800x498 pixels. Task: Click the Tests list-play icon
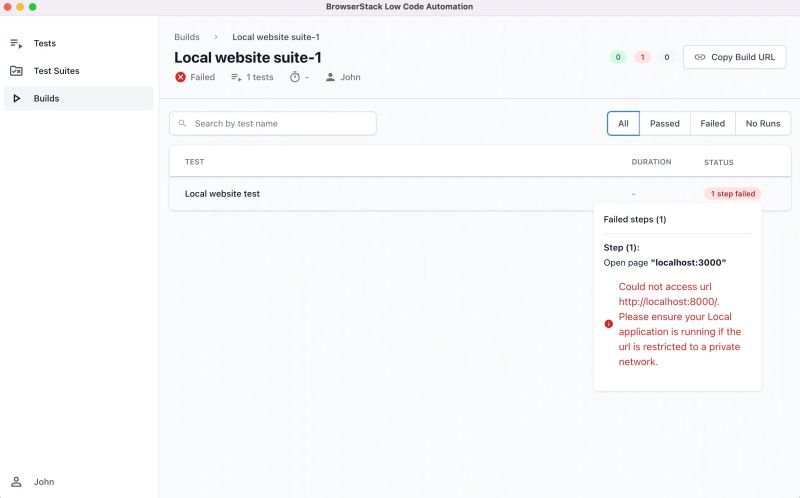pyautogui.click(x=16, y=44)
